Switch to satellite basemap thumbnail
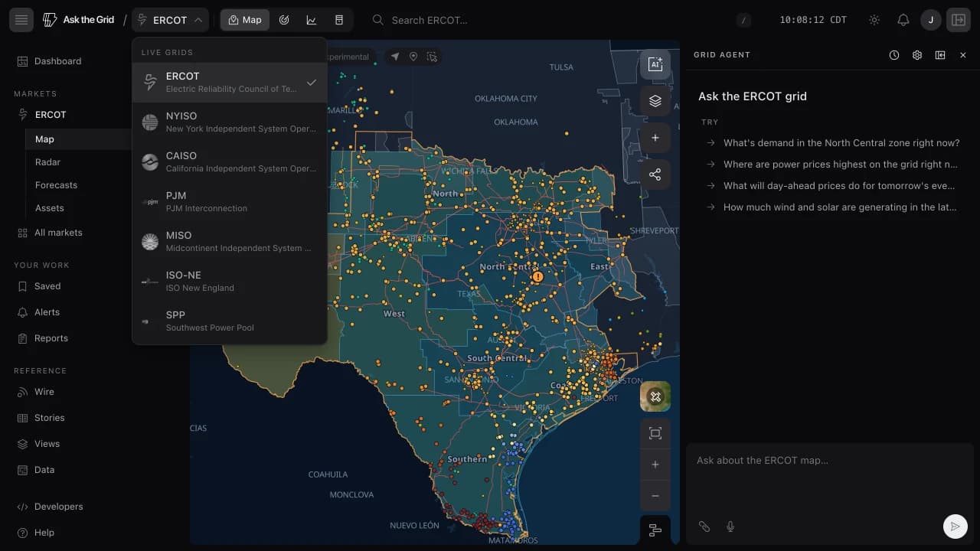This screenshot has width=980, height=551. [655, 396]
